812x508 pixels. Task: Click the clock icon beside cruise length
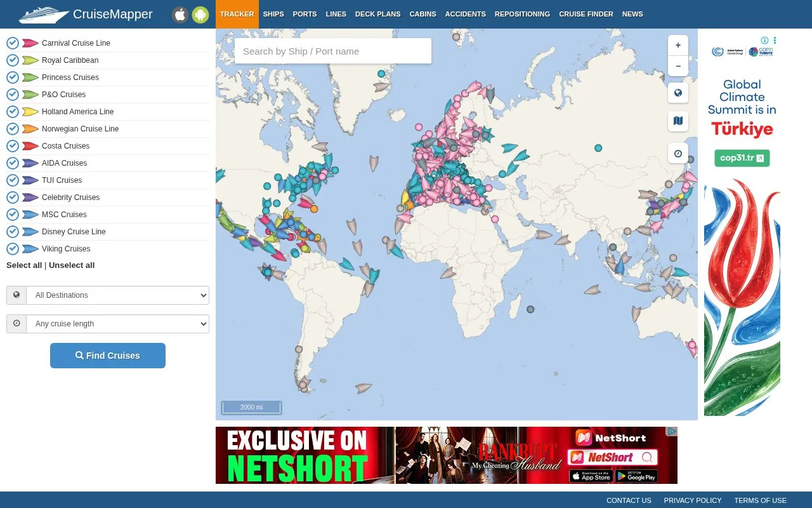tap(16, 323)
